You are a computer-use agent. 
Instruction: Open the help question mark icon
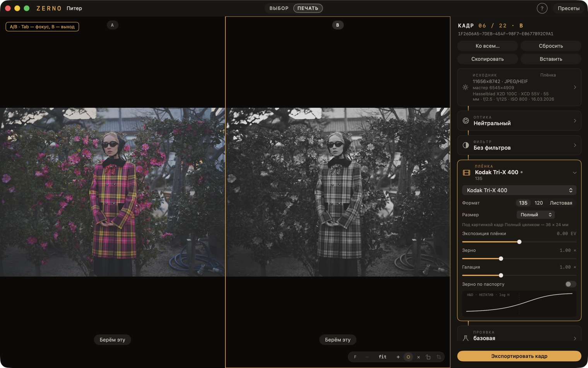coord(542,8)
